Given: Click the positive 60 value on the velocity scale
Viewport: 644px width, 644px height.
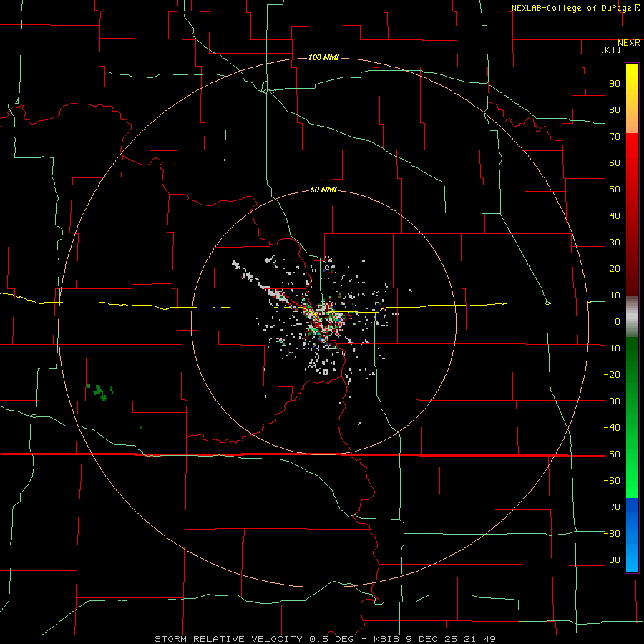Looking at the screenshot, I should coord(615,163).
